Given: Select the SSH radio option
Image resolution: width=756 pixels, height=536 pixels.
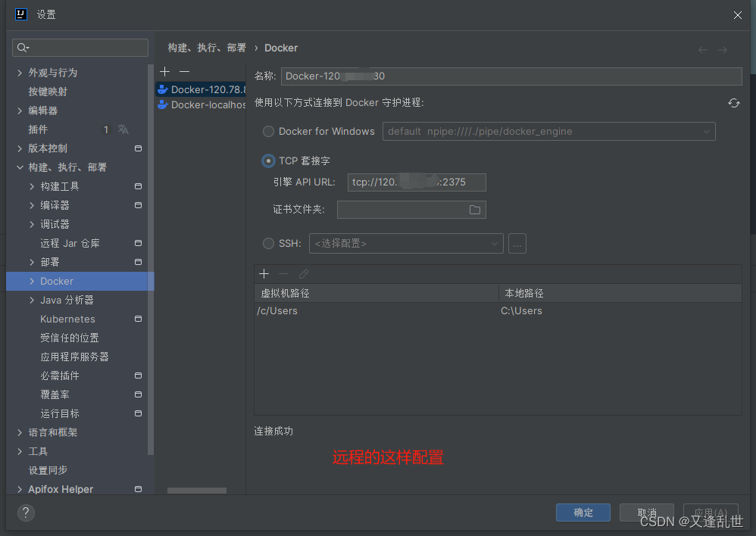Looking at the screenshot, I should coord(268,244).
